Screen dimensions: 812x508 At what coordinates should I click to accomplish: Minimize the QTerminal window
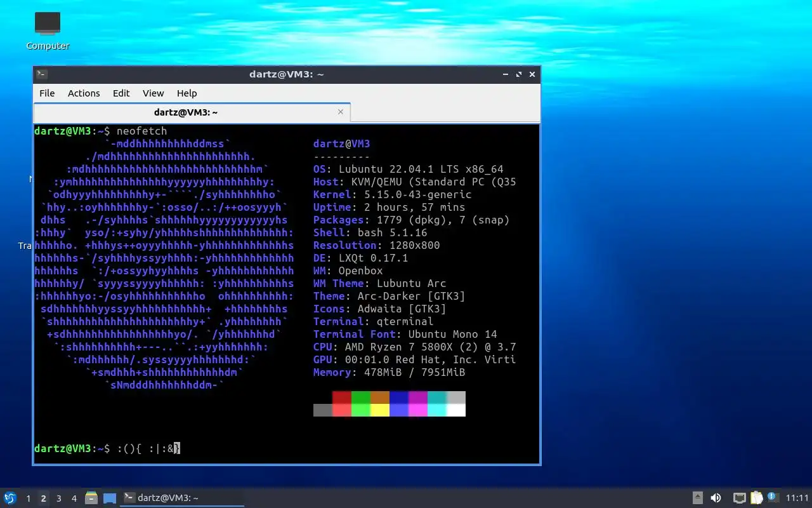click(x=506, y=74)
